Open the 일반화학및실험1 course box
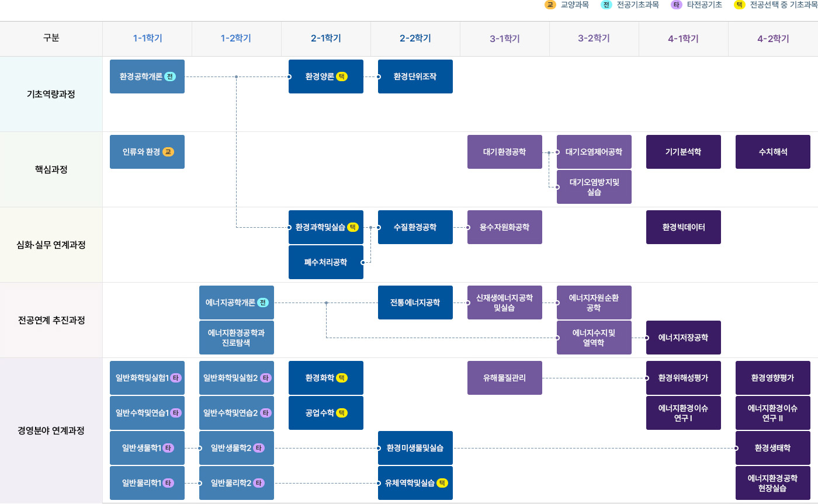This screenshot has width=818, height=504. coord(147,378)
